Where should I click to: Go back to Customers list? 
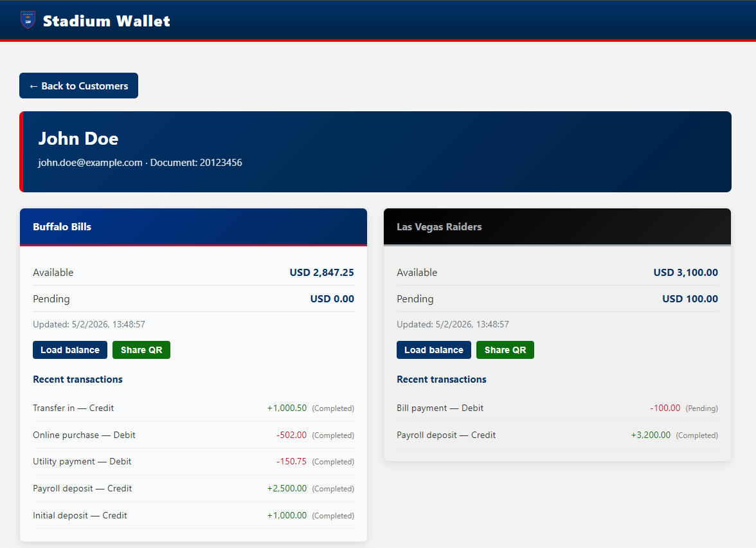click(x=78, y=86)
